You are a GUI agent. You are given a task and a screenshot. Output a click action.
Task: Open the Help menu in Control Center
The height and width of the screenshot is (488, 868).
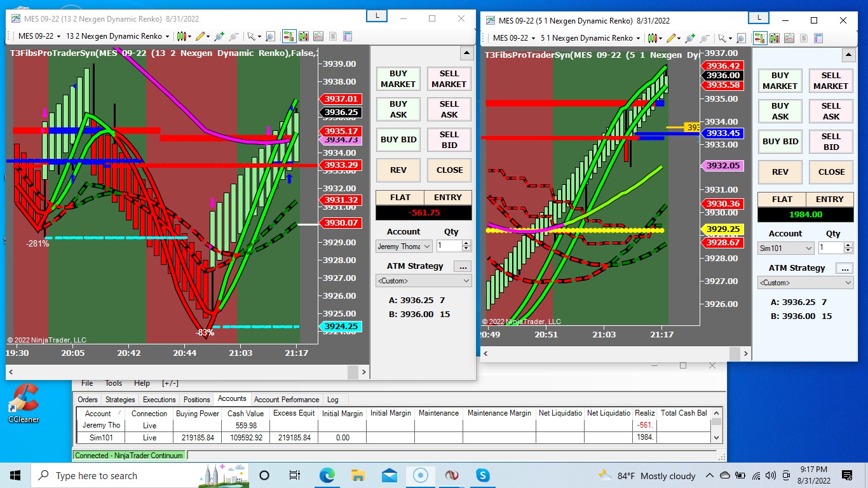142,383
